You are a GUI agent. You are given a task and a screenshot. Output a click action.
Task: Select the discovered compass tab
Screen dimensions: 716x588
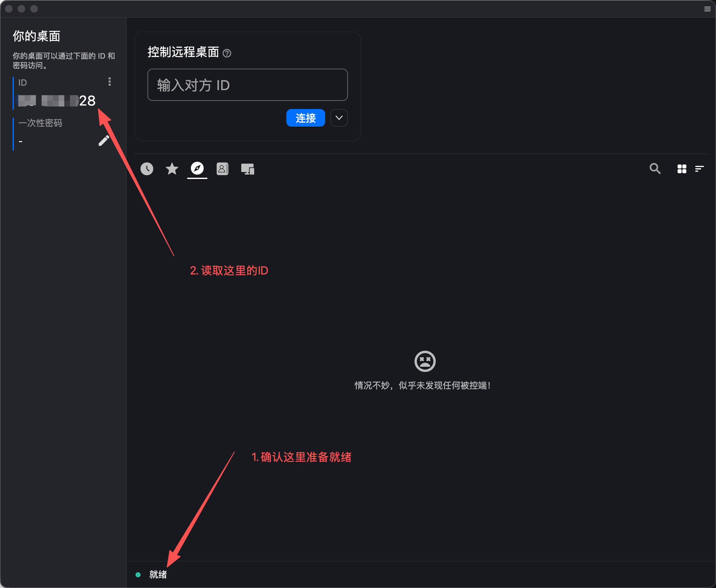click(197, 168)
